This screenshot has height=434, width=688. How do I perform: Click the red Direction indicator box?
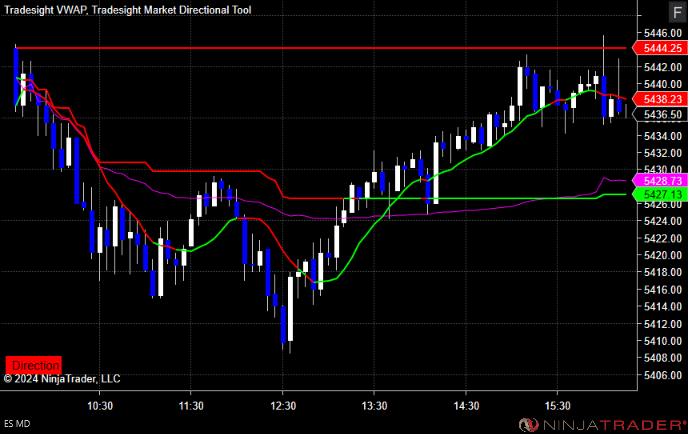coord(33,365)
